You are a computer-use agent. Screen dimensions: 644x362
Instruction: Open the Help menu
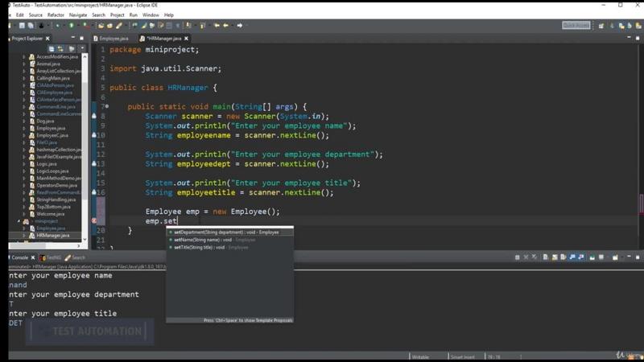[169, 14]
